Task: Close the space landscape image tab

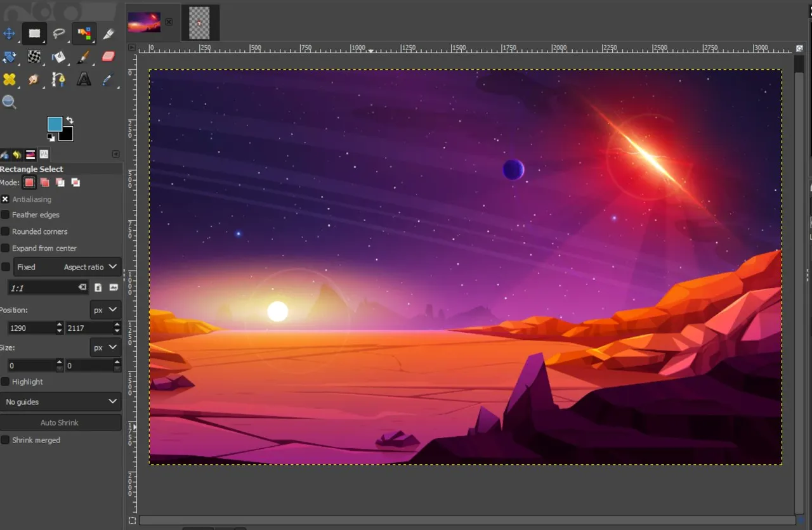Action: (x=169, y=22)
